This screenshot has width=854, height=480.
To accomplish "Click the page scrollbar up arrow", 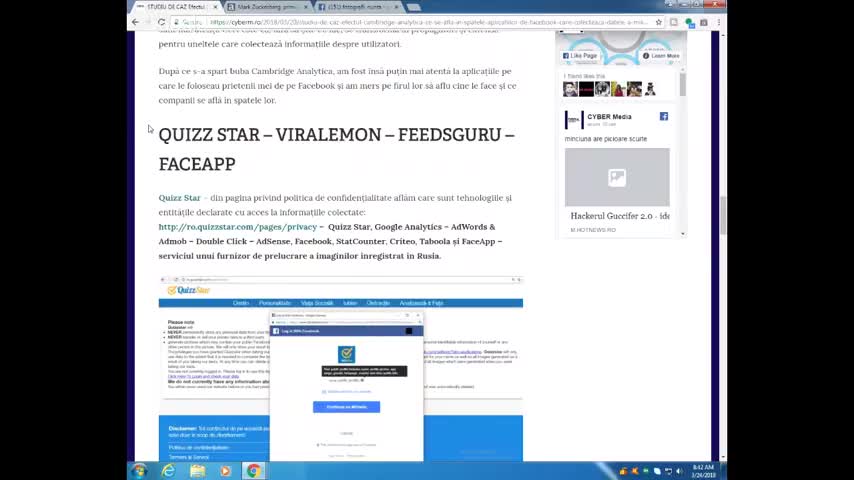I will (x=723, y=35).
